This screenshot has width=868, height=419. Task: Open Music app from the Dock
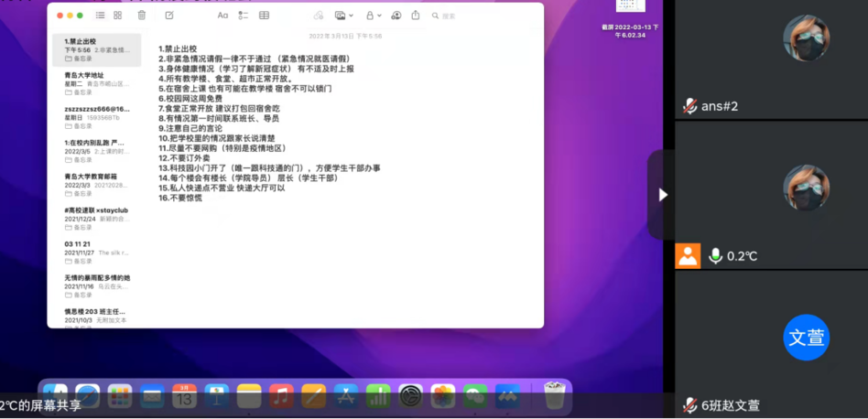(281, 395)
